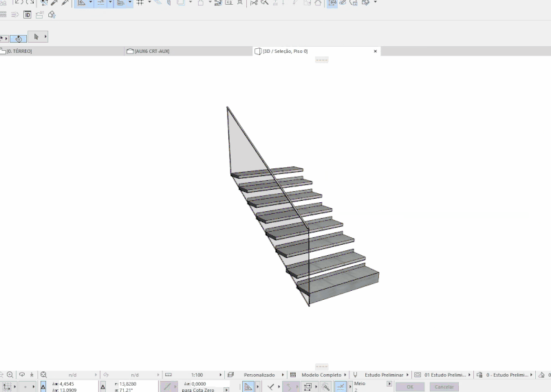
Task: Toggle the ruler measure icon in top toolbar
Action: 120,3
